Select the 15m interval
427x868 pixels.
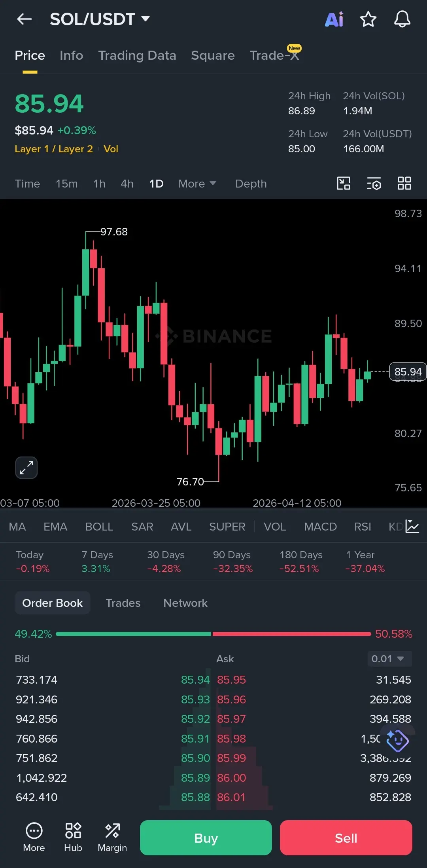pyautogui.click(x=66, y=184)
